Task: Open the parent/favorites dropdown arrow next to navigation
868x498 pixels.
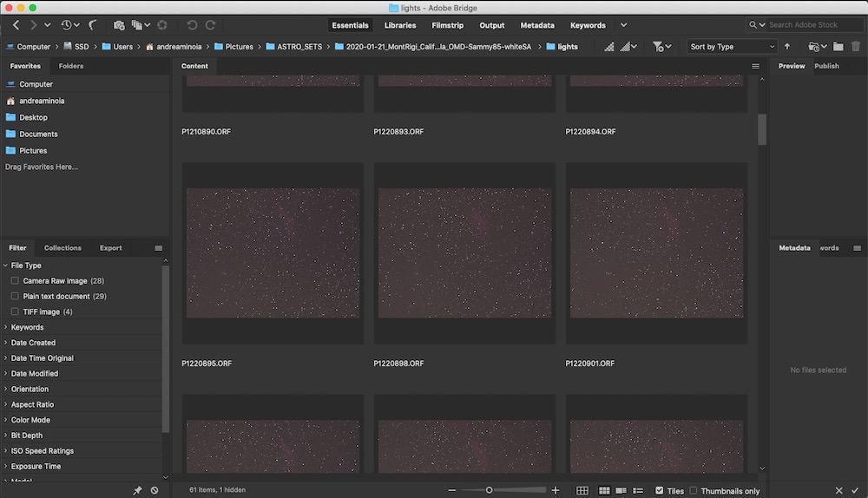Action: (x=48, y=25)
